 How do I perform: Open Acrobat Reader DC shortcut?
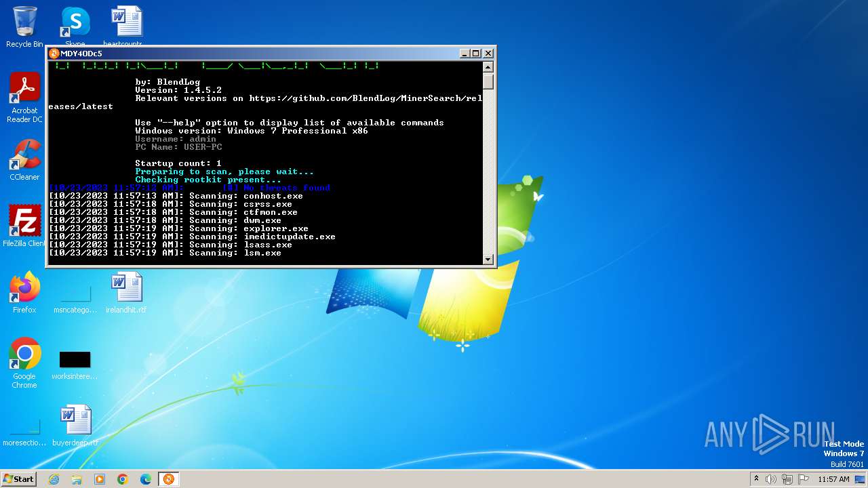(24, 98)
